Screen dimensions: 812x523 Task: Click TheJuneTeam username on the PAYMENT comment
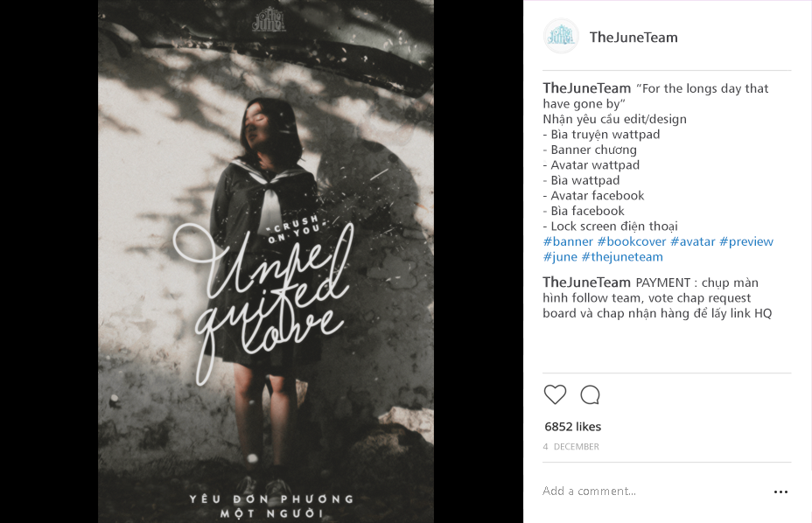[x=587, y=282]
